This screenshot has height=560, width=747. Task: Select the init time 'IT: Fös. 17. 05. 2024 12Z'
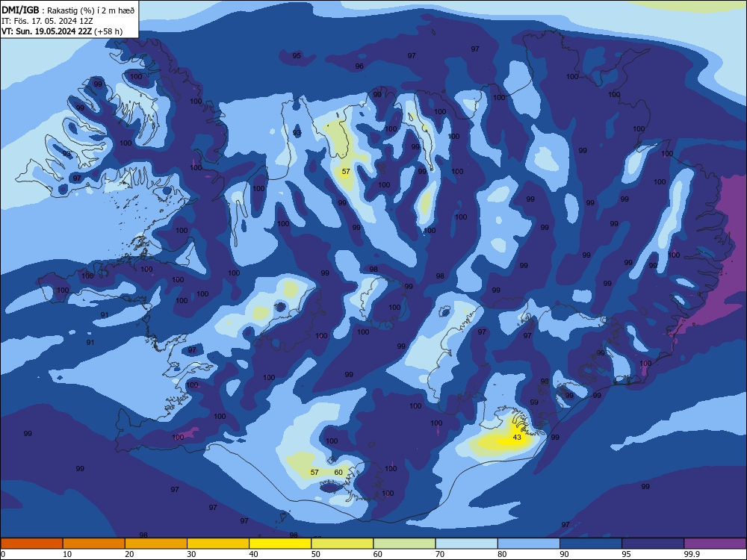pyautogui.click(x=47, y=21)
